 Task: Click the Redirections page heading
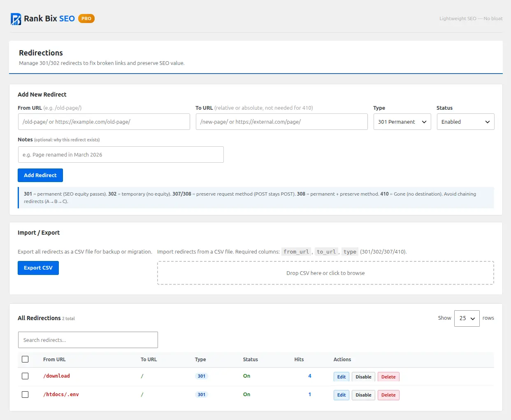[x=41, y=53]
